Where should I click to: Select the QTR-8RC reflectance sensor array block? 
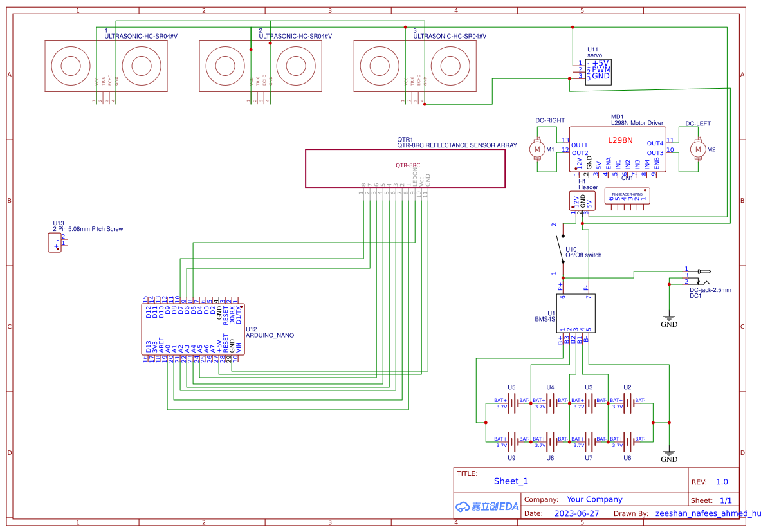405,169
